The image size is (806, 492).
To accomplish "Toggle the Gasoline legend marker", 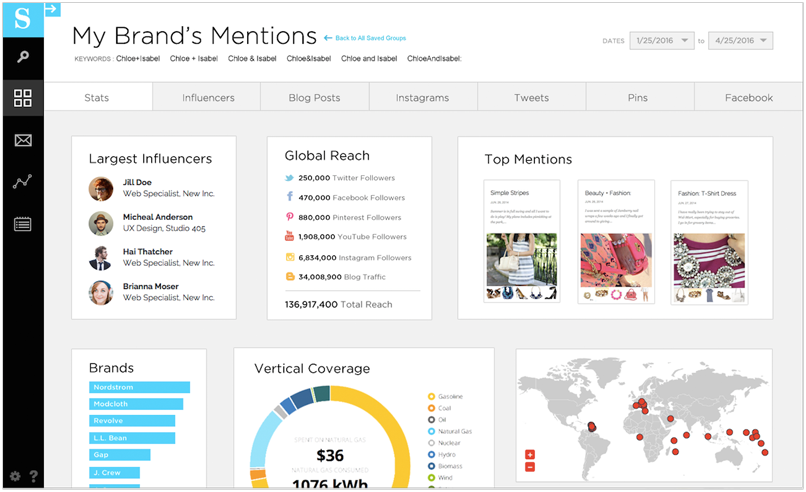I will [x=431, y=396].
